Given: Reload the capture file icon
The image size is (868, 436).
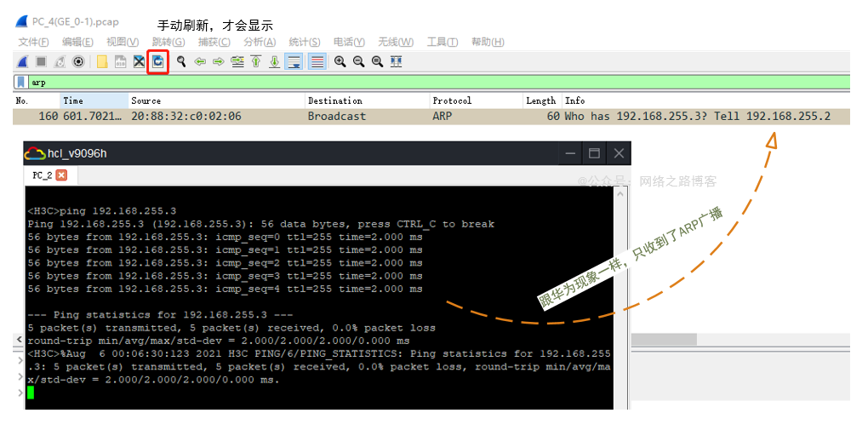Looking at the screenshot, I should click(157, 61).
